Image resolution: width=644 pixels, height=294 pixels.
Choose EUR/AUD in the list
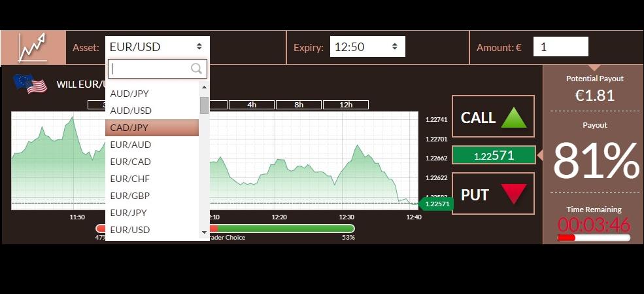(152, 145)
